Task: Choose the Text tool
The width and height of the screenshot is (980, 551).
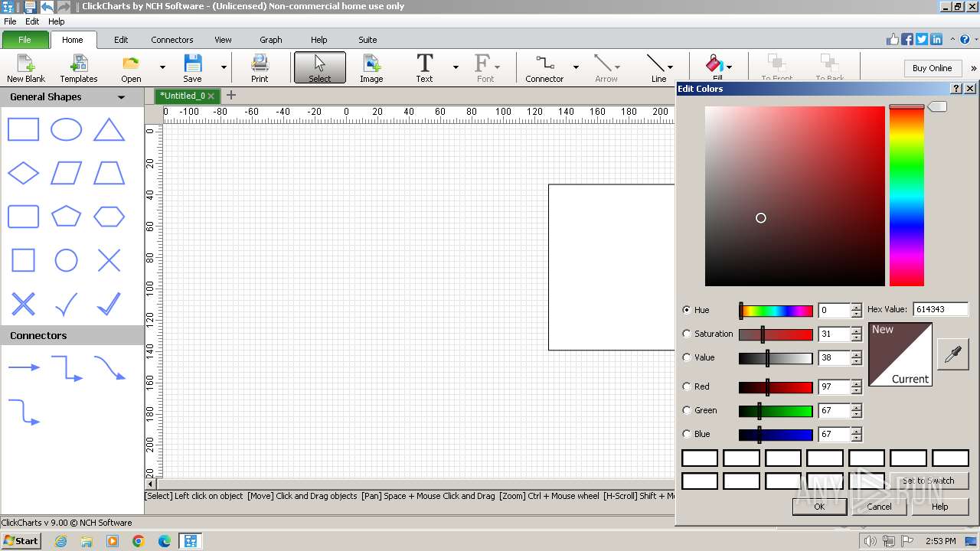Action: click(x=424, y=68)
